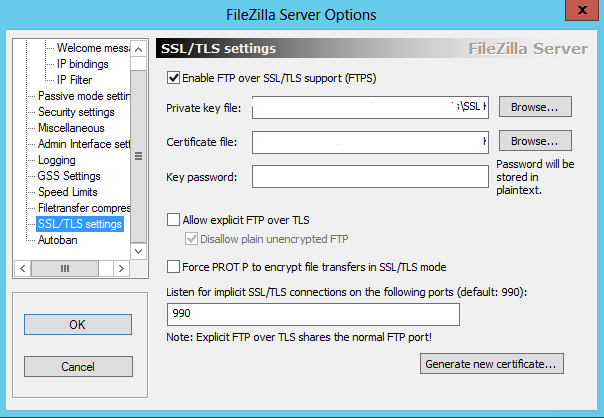Screen dimensions: 604x418
Task: Click the Generate new certificate button
Action: 492,364
